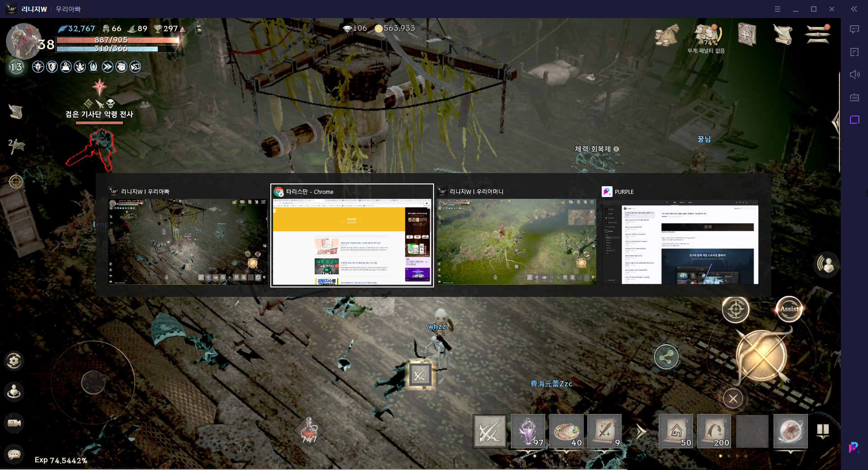Use the orb item in last quick slot
The height and width of the screenshot is (470, 868).
click(790, 432)
